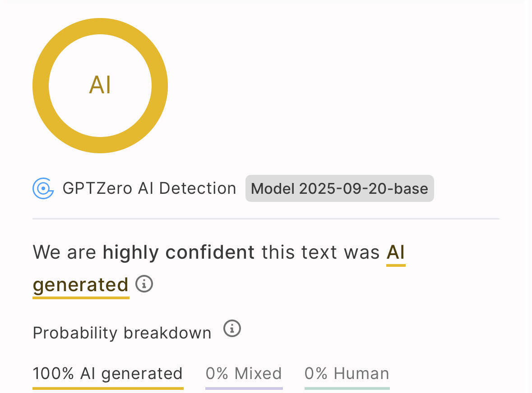Click the underlined generated word in verdict
This screenshot has height=393, width=532.
click(80, 284)
